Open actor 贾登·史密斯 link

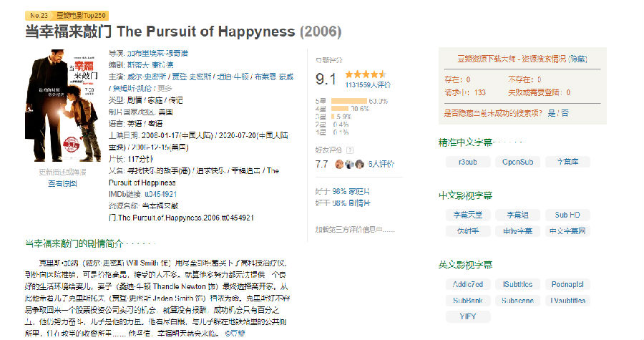pyautogui.click(x=191, y=77)
